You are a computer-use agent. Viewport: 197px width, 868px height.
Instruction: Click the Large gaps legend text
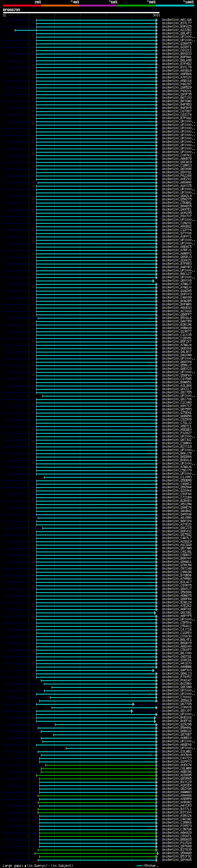point(38,865)
